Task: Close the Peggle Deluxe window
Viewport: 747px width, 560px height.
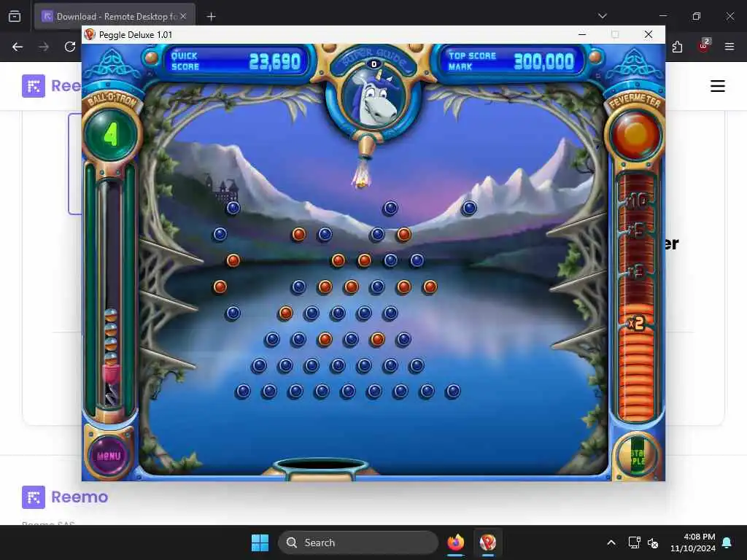Action: coord(649,34)
